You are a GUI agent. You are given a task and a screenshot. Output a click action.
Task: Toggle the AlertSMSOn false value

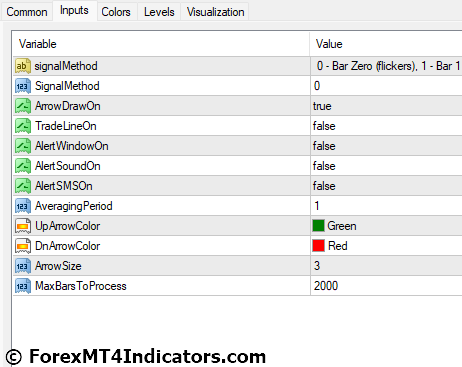point(324,186)
